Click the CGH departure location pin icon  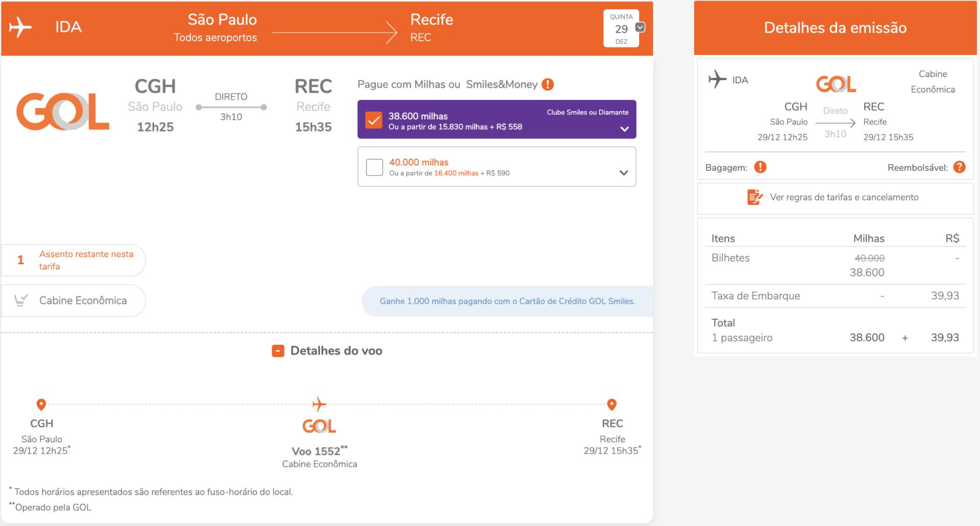click(x=41, y=405)
